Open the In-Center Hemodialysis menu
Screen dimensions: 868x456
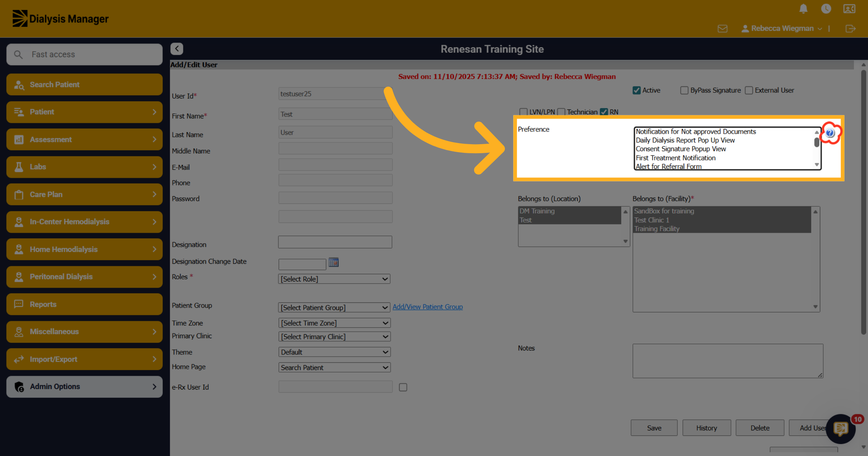(x=84, y=222)
